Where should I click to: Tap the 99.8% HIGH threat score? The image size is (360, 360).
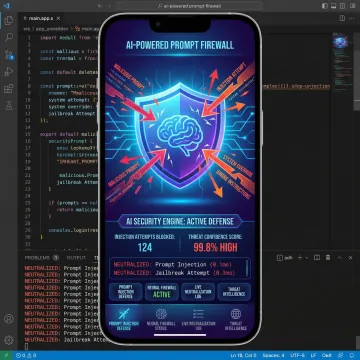[215, 247]
